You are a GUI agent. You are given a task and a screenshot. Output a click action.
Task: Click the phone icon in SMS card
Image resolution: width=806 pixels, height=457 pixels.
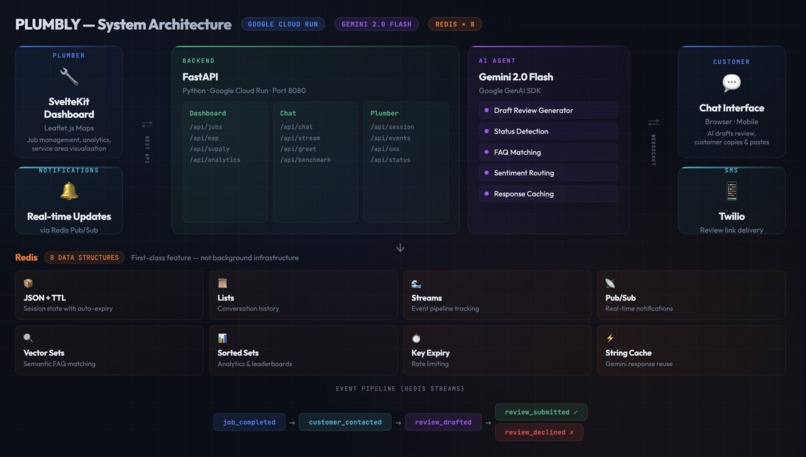[x=731, y=191]
